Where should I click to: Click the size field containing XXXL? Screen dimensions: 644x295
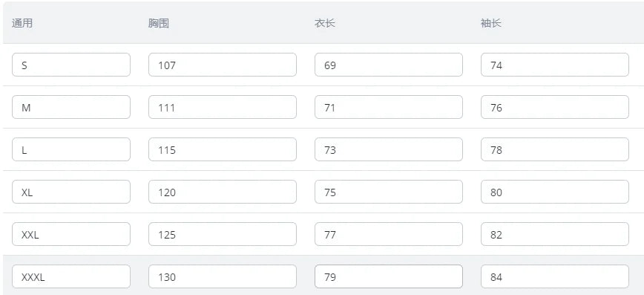pos(71,276)
